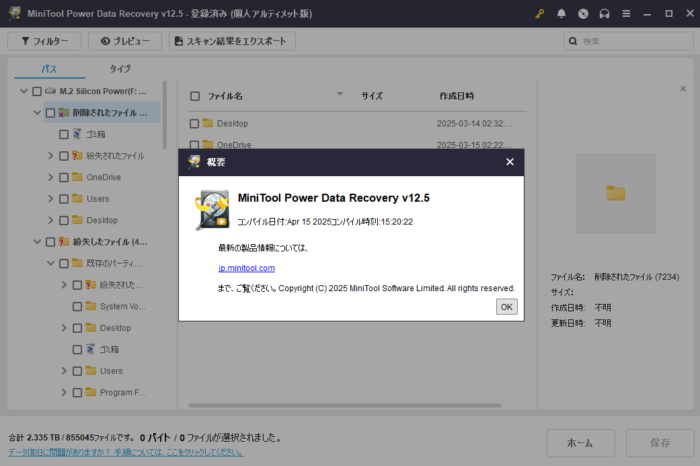This screenshot has width=700, height=466.
Task: Click the M.2 Silicon Power drive icon
Action: coord(50,91)
